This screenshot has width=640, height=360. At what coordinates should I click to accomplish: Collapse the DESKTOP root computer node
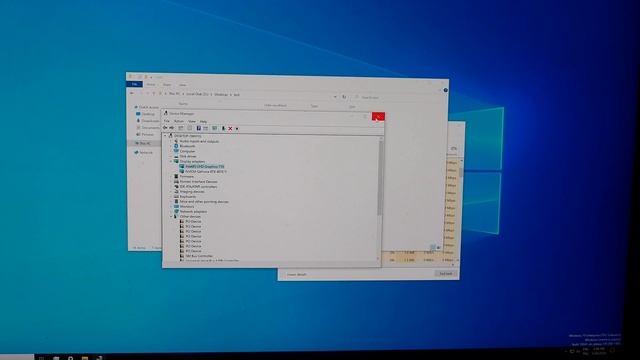165,136
